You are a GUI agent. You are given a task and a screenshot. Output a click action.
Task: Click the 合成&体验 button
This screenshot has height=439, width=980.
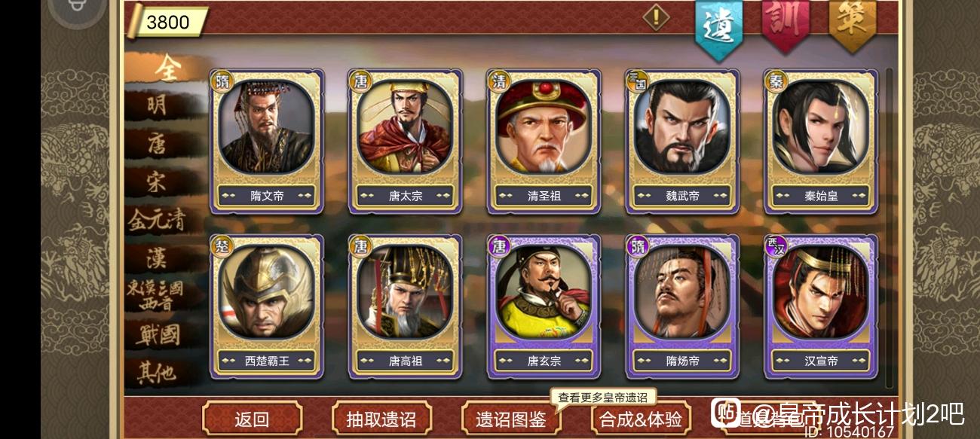[x=641, y=419]
